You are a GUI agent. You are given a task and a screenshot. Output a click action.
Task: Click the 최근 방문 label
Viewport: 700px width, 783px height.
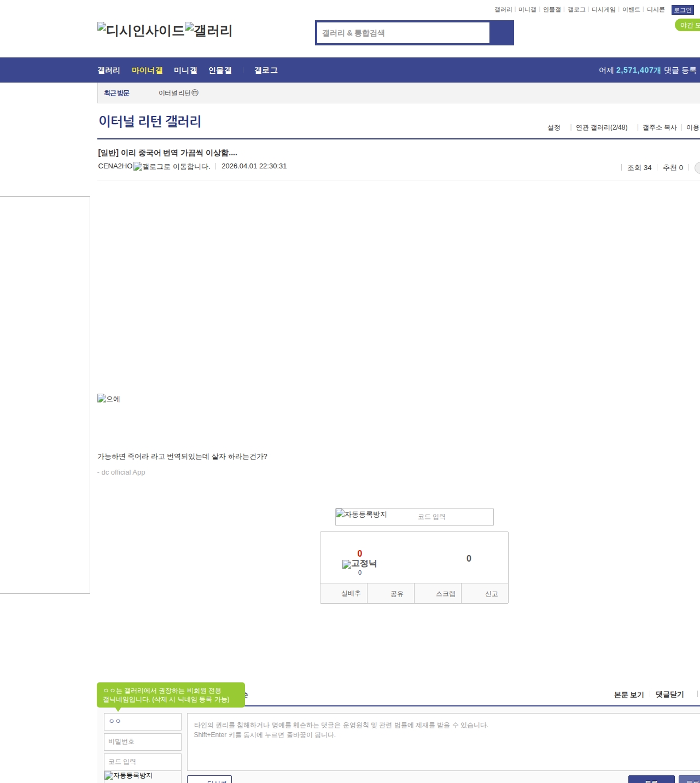pos(116,93)
